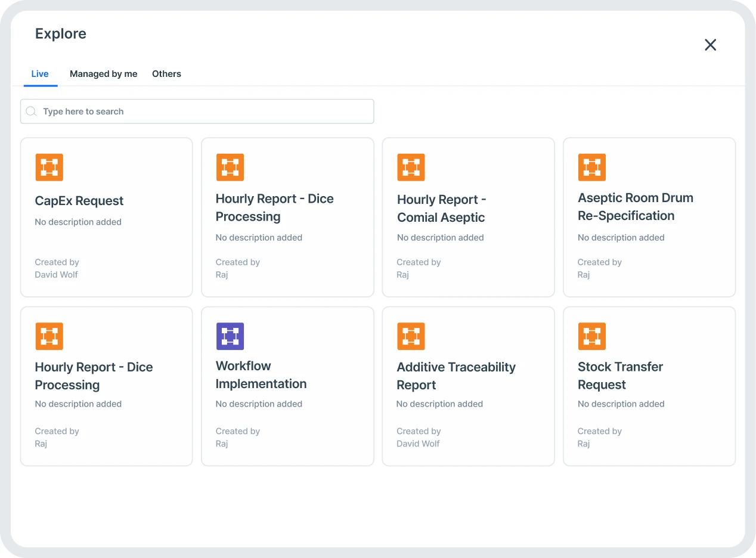Click the Hourly Report - Comial Aseptic icon
The width and height of the screenshot is (756, 558).
pos(411,168)
